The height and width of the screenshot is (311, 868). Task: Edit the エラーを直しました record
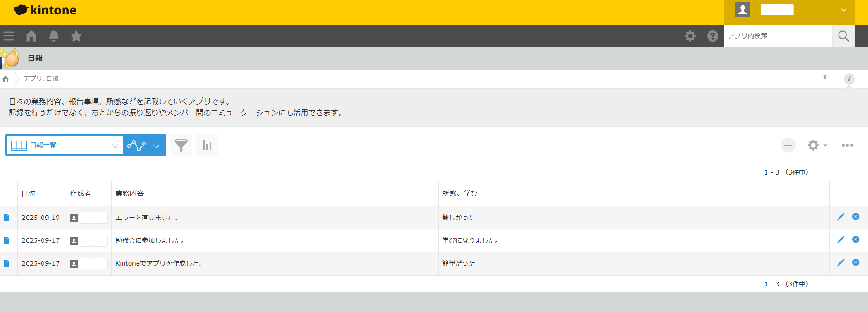[841, 217]
